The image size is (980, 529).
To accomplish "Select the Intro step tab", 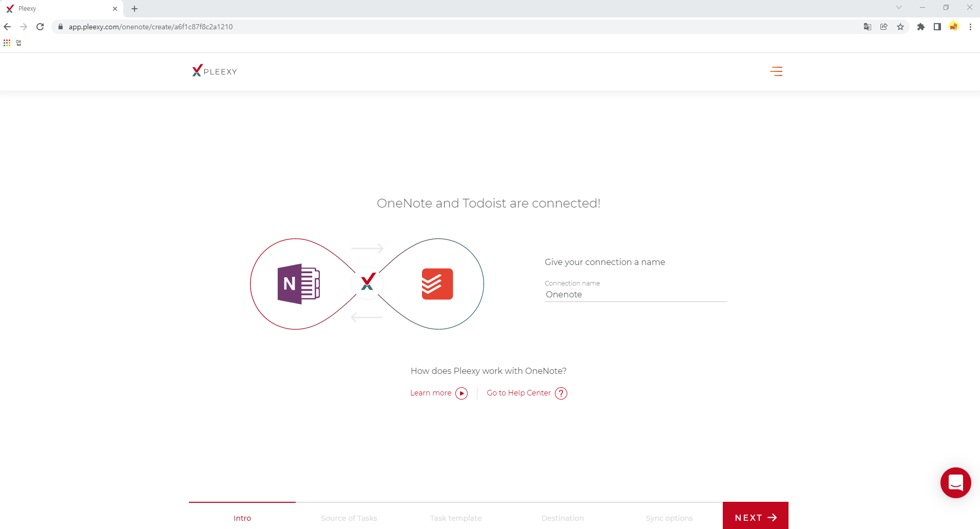I will 242,518.
